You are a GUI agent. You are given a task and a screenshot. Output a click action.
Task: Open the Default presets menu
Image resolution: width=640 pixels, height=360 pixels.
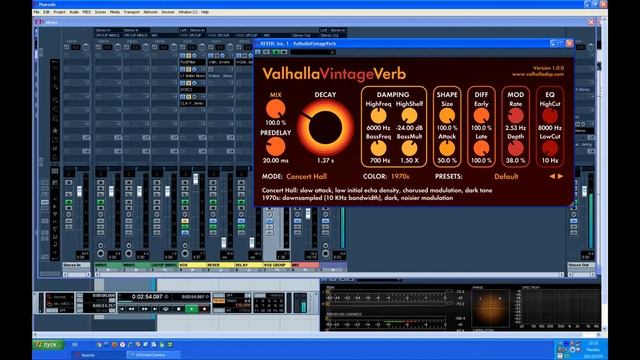coord(506,176)
